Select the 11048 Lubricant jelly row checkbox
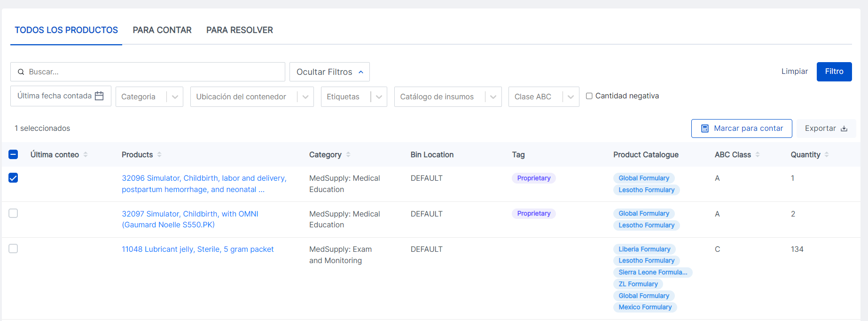 (x=13, y=249)
